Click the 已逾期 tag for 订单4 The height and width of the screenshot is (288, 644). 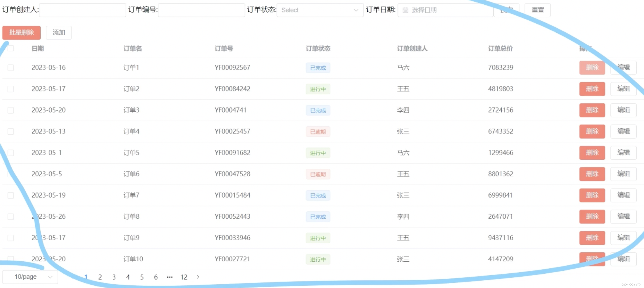318,132
